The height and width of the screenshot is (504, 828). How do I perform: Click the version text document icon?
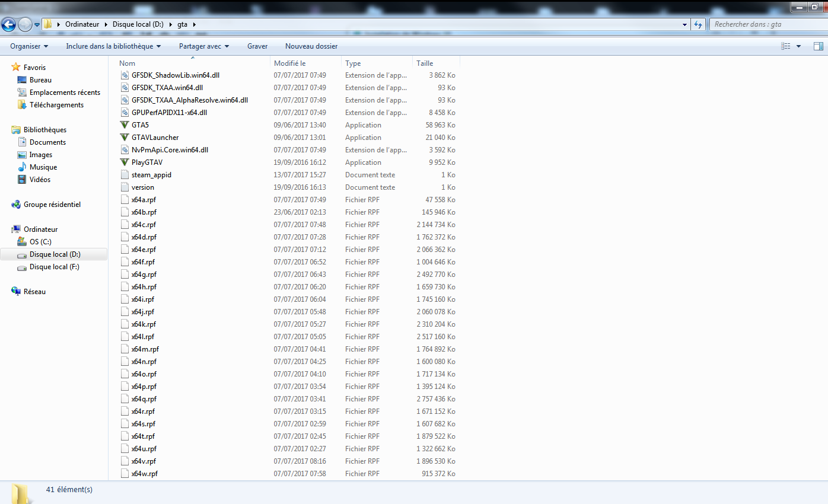tap(125, 187)
